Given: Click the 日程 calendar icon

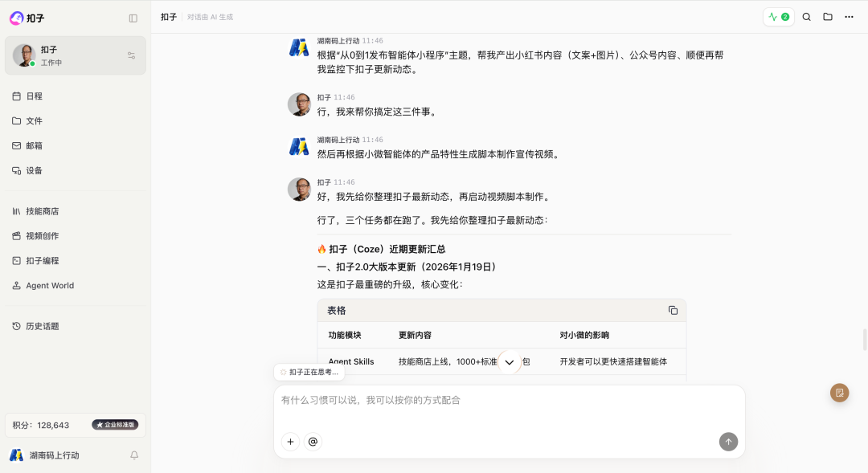Looking at the screenshot, I should click(17, 96).
